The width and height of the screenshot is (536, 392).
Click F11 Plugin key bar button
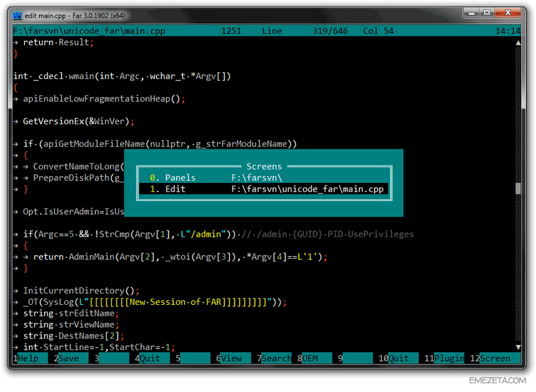pyautogui.click(x=444, y=358)
